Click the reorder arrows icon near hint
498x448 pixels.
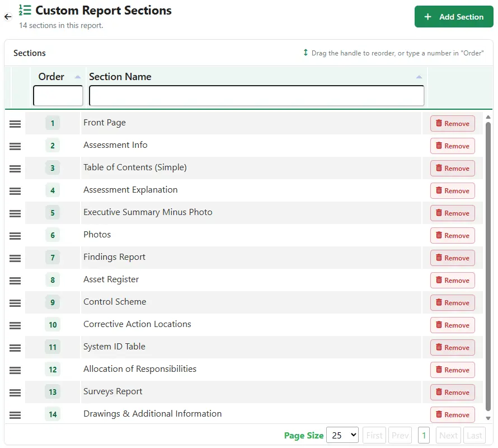pos(306,53)
